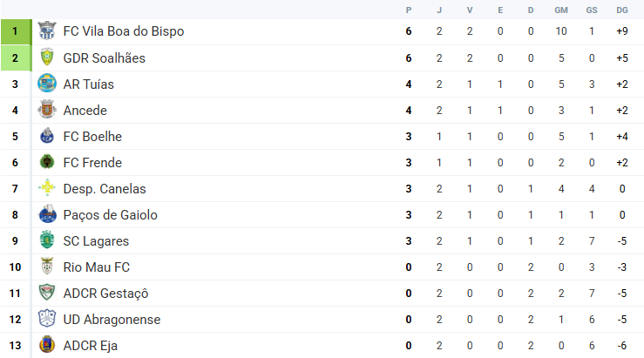644x358 pixels.
Task: Click the FC Boelhe blue badge
Action: click(47, 136)
